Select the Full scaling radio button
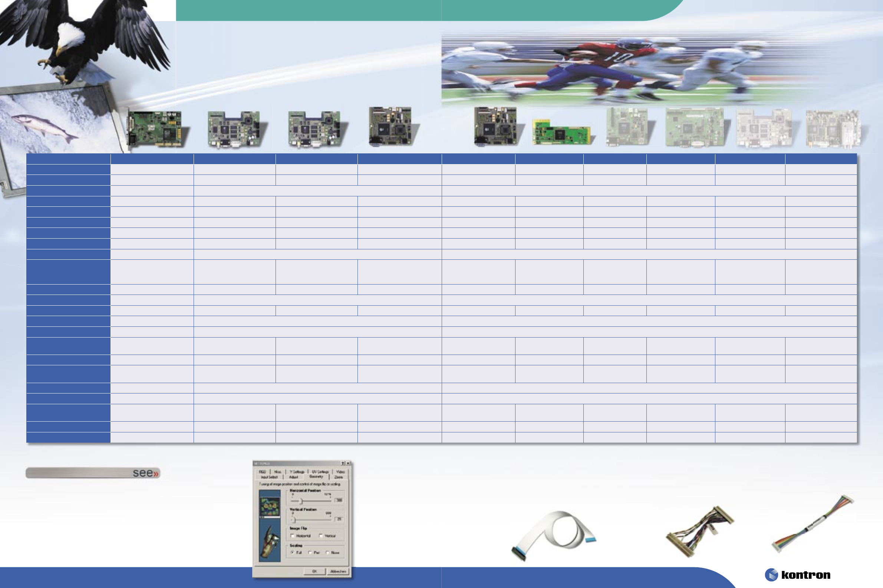The image size is (883, 588). [293, 553]
